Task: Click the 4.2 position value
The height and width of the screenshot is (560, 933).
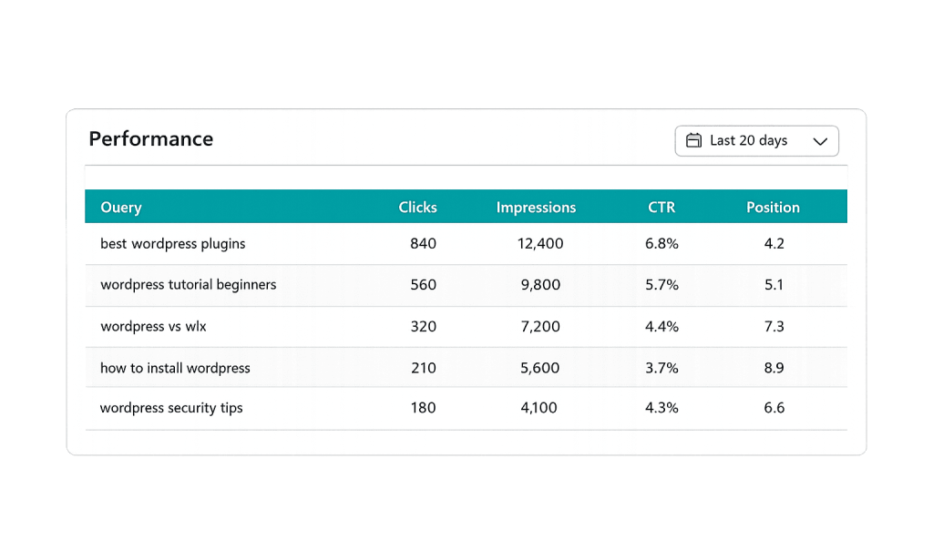Action: coord(774,243)
